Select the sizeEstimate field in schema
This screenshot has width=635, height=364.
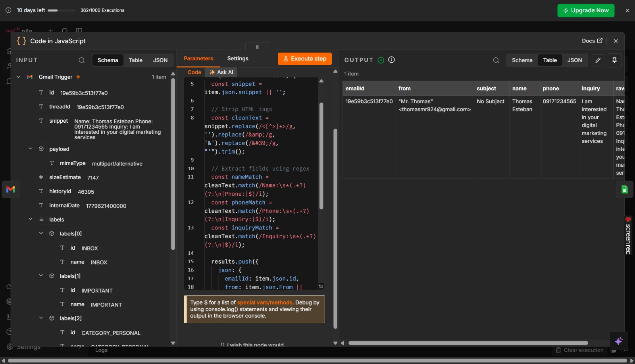65,177
